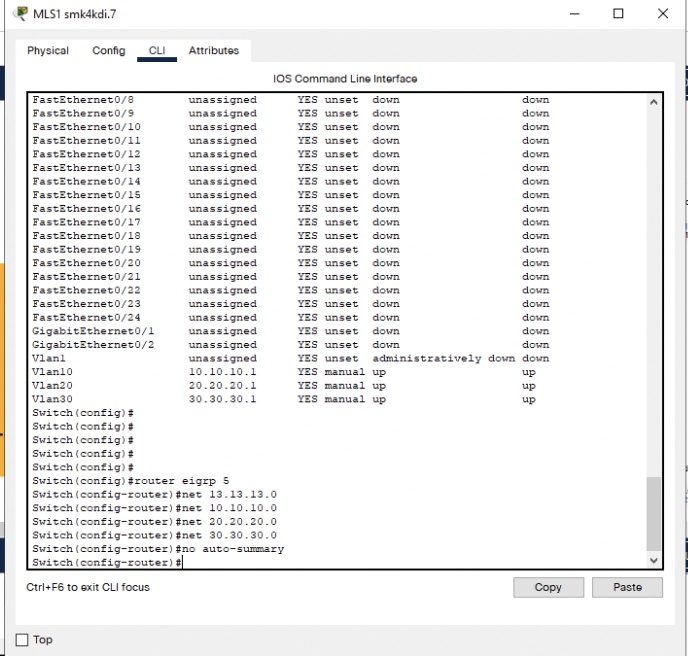Image resolution: width=688 pixels, height=656 pixels.
Task: Click the Packet Tracer window icon
Action: 21,14
